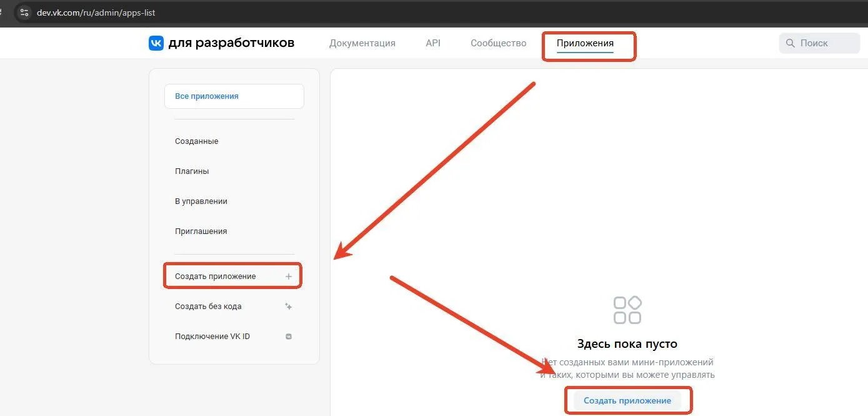
Task: Click the magnifier icon in the search box
Action: click(791, 43)
